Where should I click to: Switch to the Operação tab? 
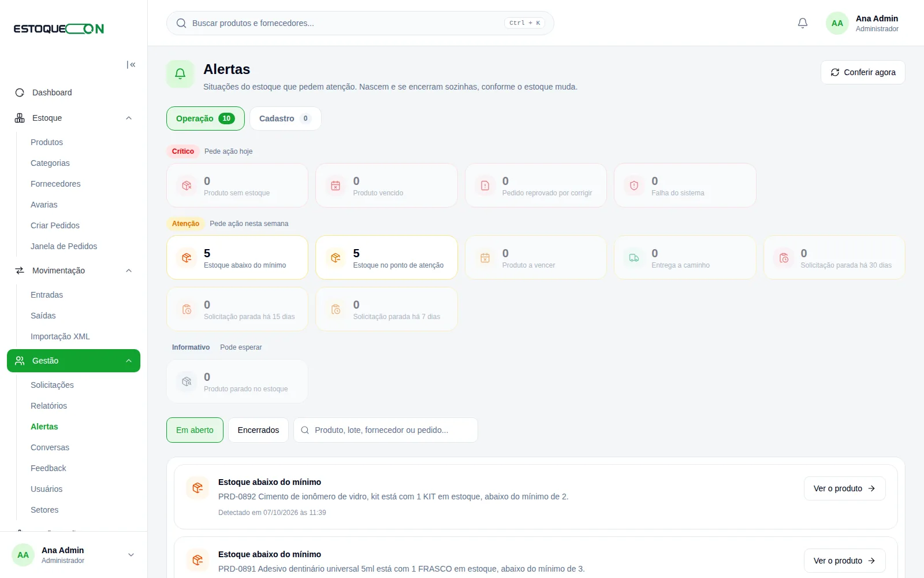pyautogui.click(x=206, y=118)
